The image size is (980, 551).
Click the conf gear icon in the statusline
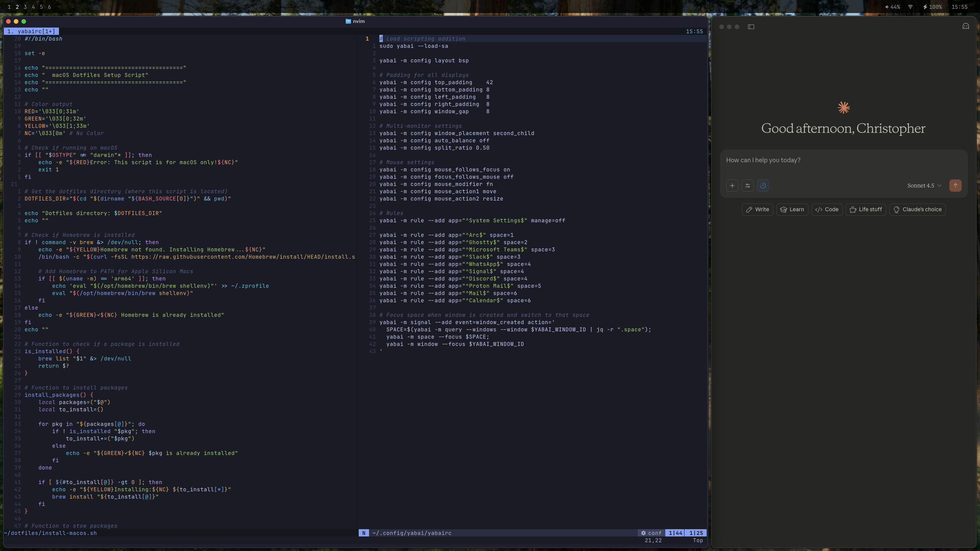pyautogui.click(x=644, y=533)
